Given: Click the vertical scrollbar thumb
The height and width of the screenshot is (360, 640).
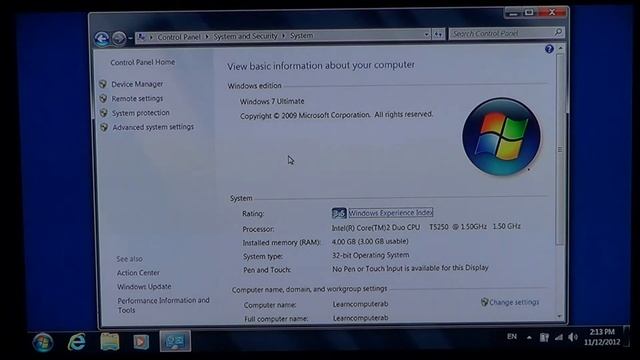Looking at the screenshot, I should coord(560,149).
